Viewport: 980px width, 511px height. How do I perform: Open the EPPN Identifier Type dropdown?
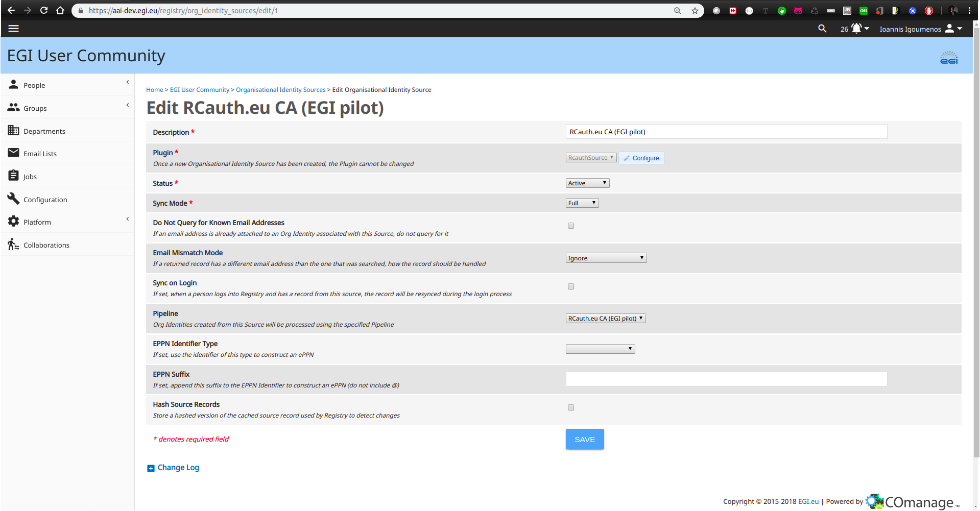pos(600,349)
